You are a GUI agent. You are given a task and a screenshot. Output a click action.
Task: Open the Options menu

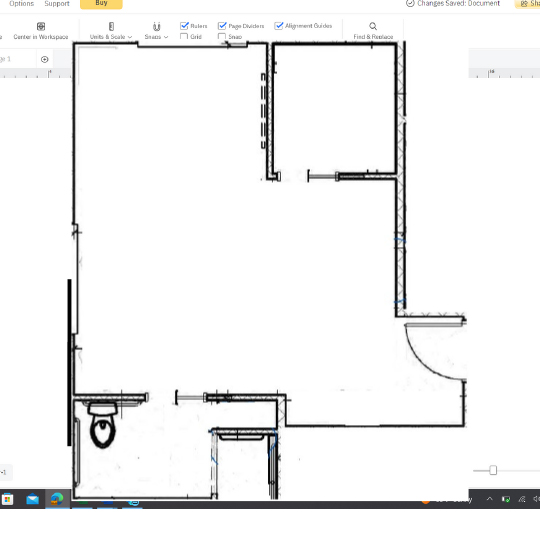coord(21,3)
